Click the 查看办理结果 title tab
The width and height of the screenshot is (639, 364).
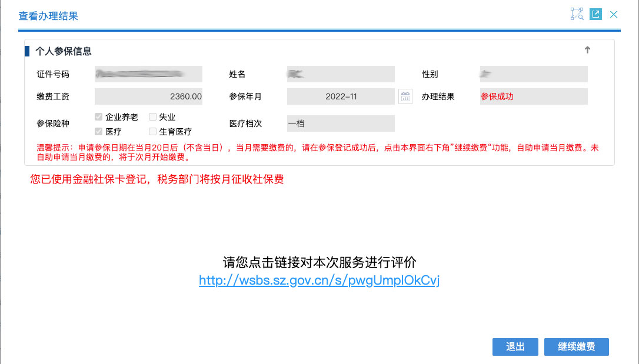(x=48, y=16)
